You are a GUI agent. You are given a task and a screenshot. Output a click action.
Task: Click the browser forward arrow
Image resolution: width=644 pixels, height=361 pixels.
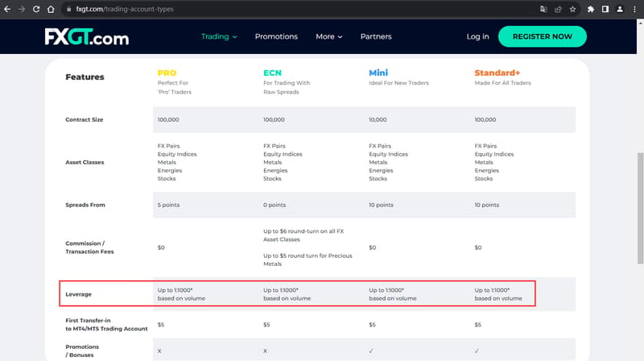pyautogui.click(x=22, y=9)
